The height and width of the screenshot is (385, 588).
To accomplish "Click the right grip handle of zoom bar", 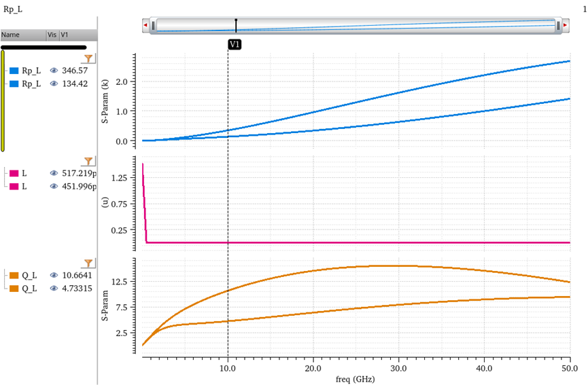I will pos(557,26).
